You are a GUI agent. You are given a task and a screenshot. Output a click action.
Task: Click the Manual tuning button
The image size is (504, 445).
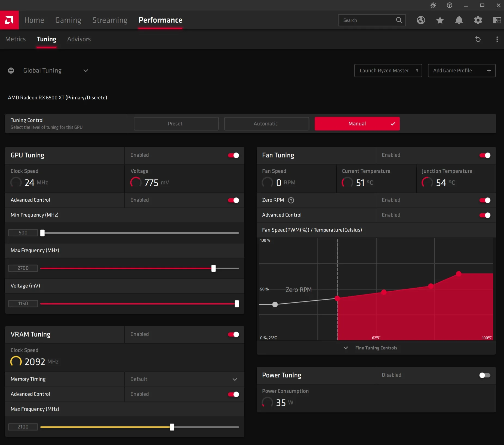pos(357,124)
